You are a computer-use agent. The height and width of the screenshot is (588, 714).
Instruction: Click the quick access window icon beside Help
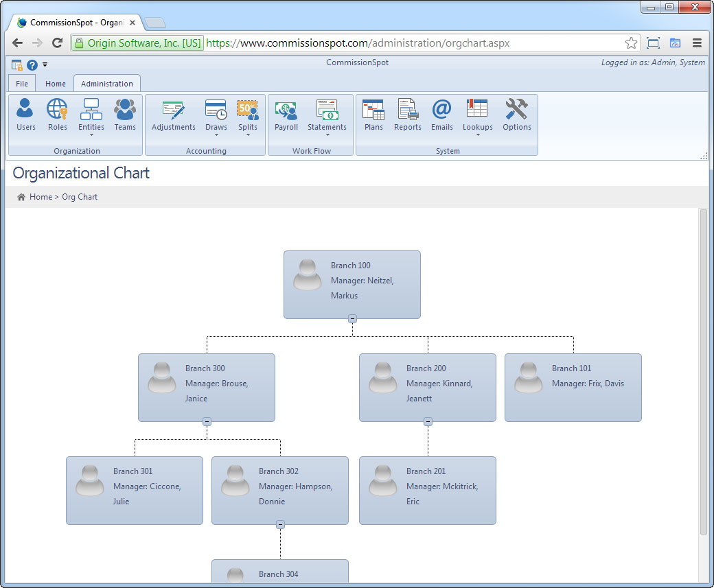pos(17,65)
